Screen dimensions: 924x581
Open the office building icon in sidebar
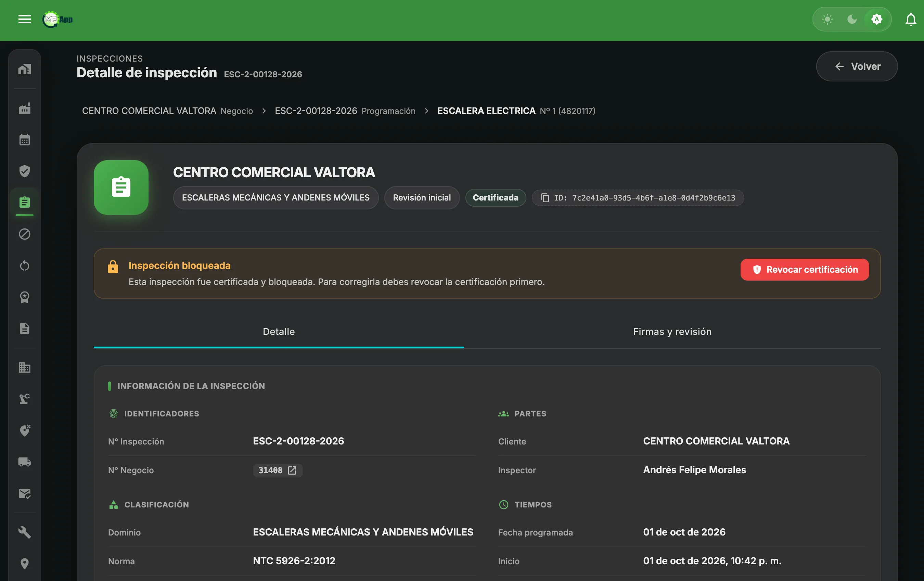coord(25,367)
